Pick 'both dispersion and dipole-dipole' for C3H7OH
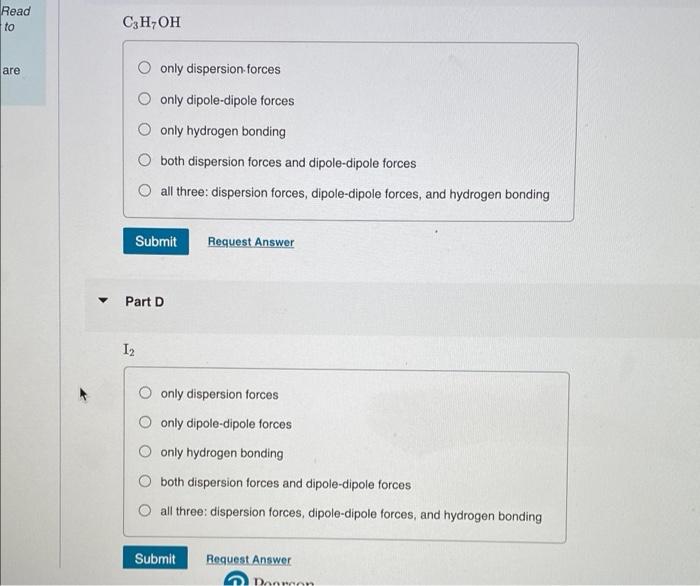 click(144, 160)
